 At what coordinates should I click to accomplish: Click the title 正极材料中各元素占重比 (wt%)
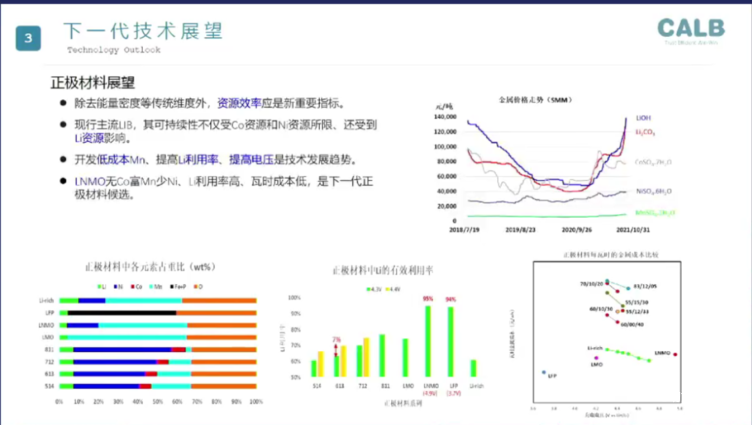click(150, 267)
